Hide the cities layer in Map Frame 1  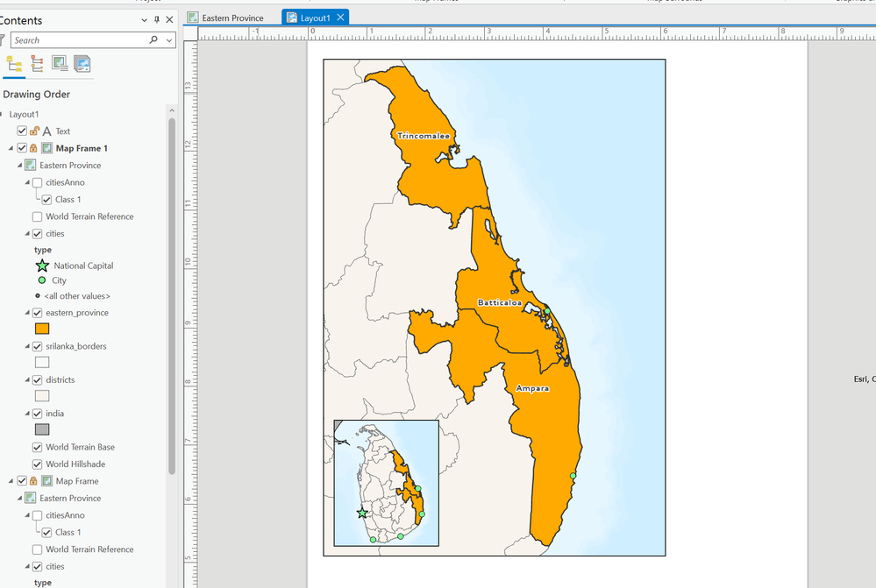point(38,233)
